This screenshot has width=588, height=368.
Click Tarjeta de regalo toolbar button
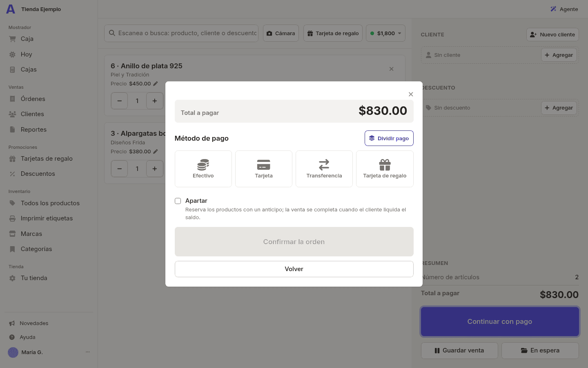pyautogui.click(x=333, y=33)
